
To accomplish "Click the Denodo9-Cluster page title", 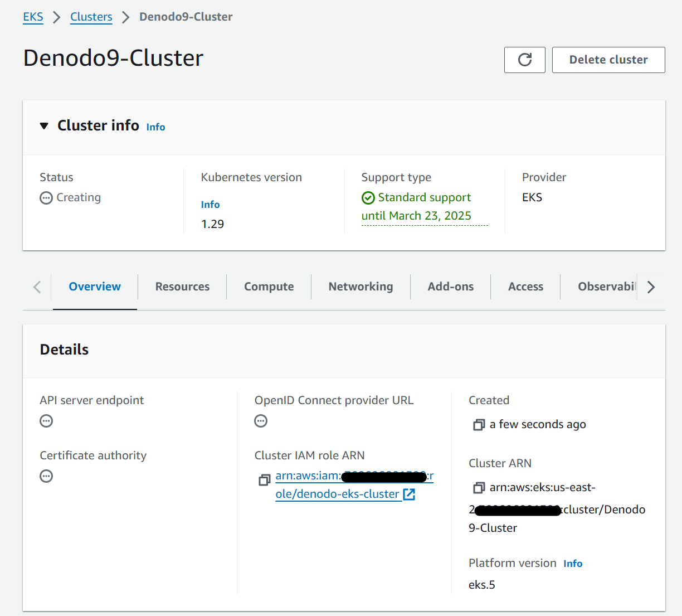I will click(113, 58).
